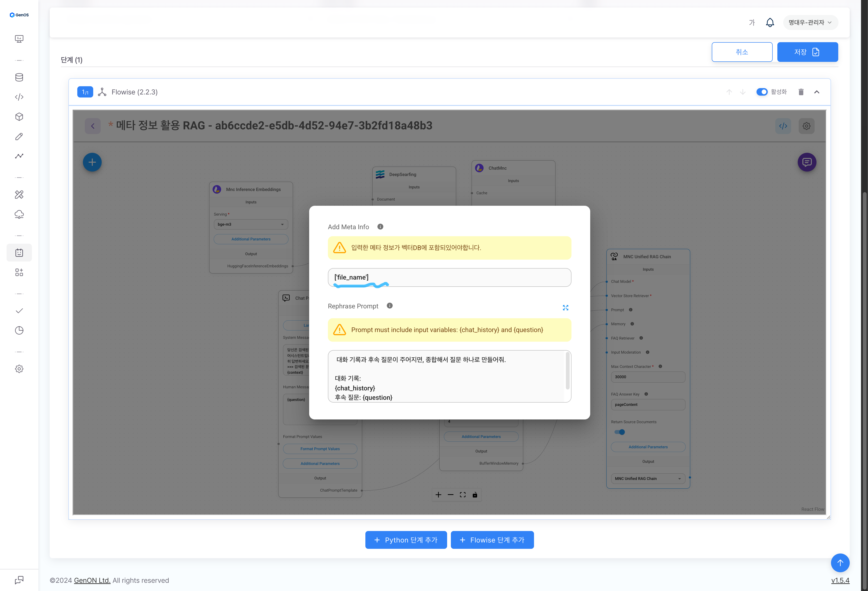The width and height of the screenshot is (868, 591).
Task: Toggle the 활성화 switch
Action: tap(762, 92)
